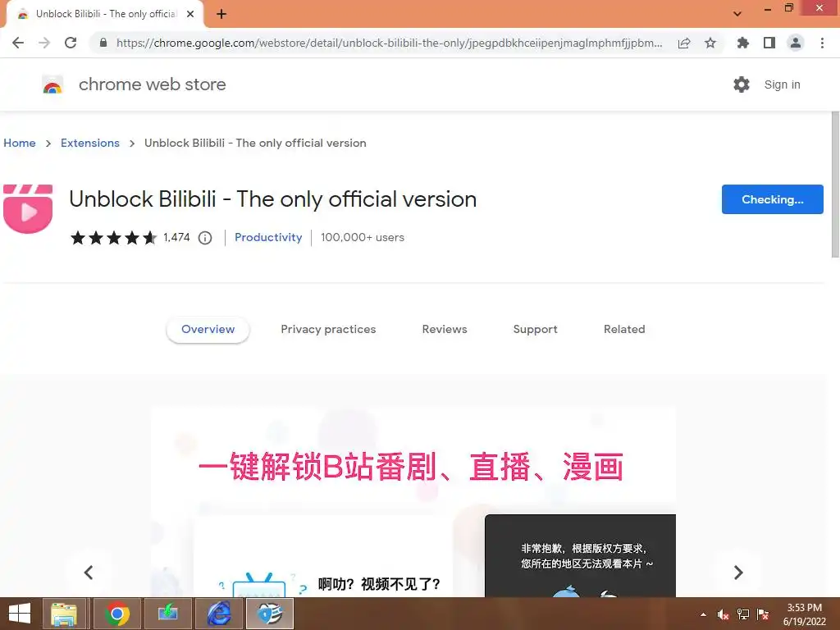Image resolution: width=840 pixels, height=630 pixels.
Task: Click the 100,000+ users text
Action: [363, 237]
